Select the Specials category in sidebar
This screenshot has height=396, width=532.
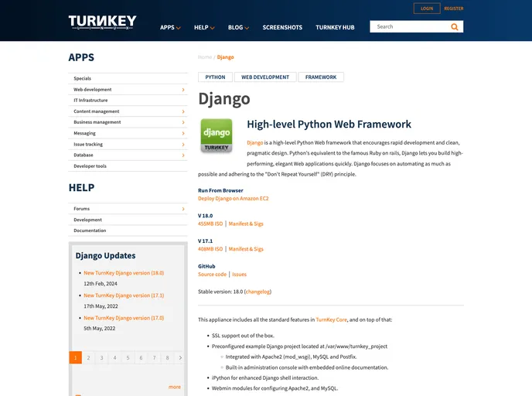pos(83,78)
